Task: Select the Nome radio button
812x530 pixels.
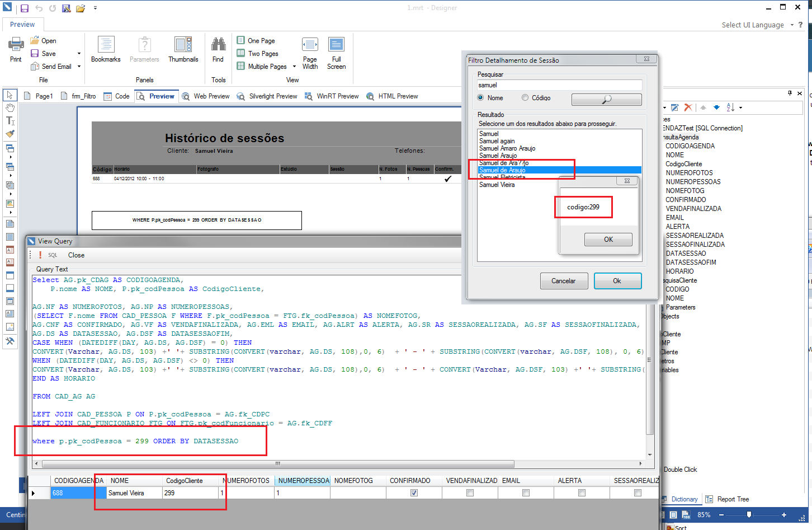Action: click(480, 98)
